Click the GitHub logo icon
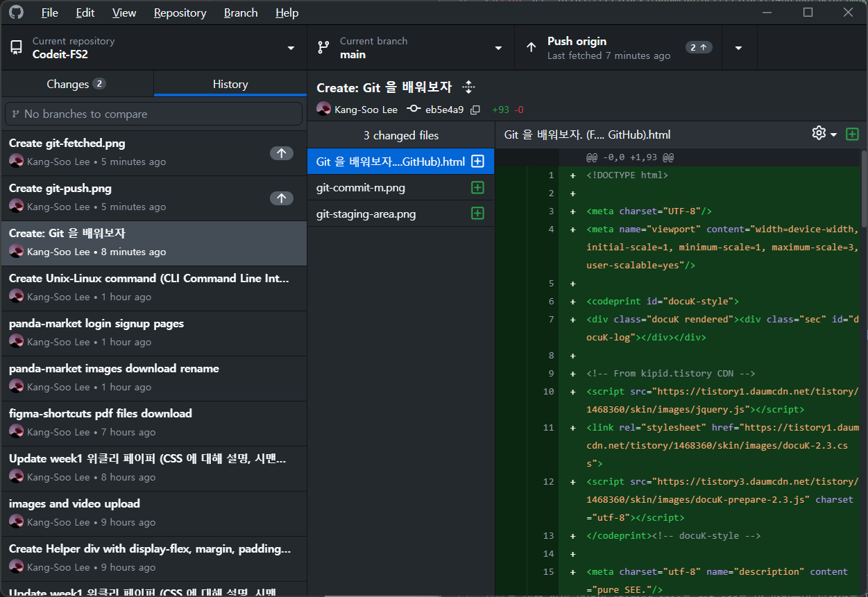Screen dimensions: 868x597 point(16,12)
